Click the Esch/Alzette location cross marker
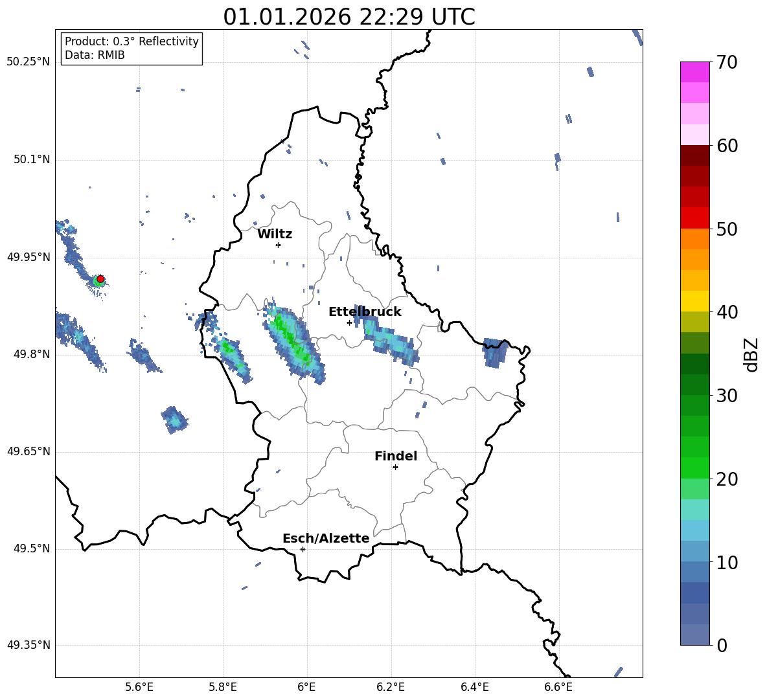 click(x=303, y=549)
